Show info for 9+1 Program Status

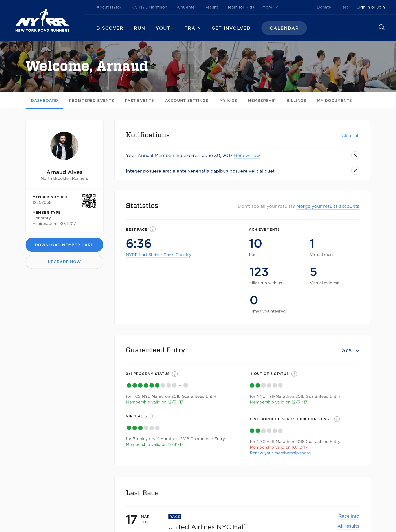pos(175,374)
